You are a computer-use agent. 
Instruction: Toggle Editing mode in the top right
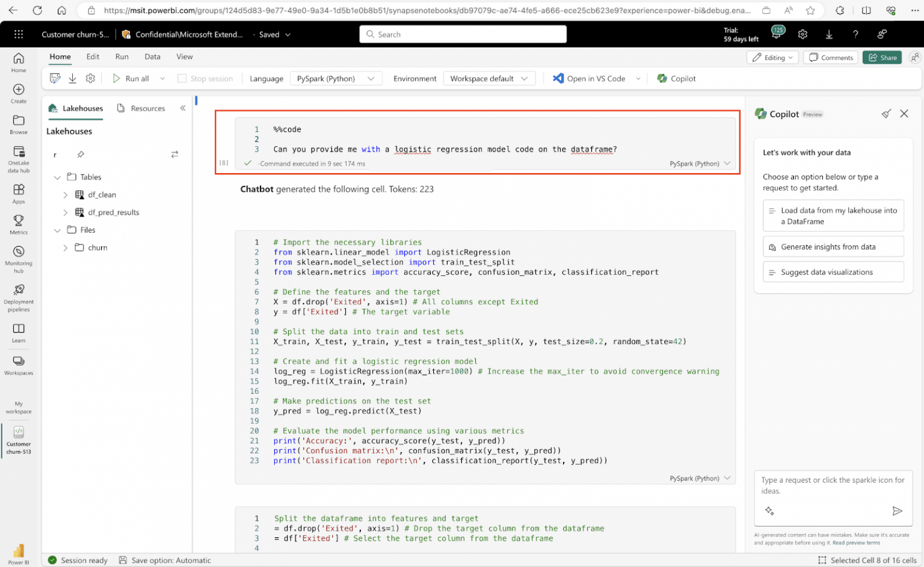(772, 57)
